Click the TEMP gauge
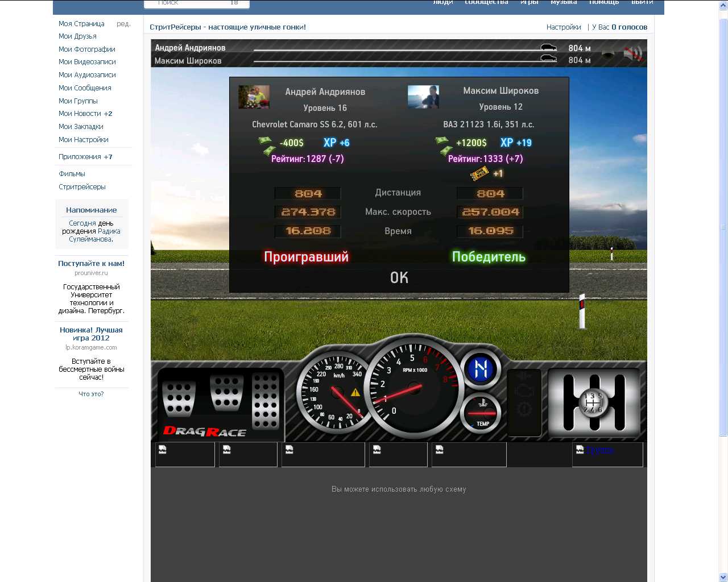Viewport: 728px width, 582px height. click(481, 412)
